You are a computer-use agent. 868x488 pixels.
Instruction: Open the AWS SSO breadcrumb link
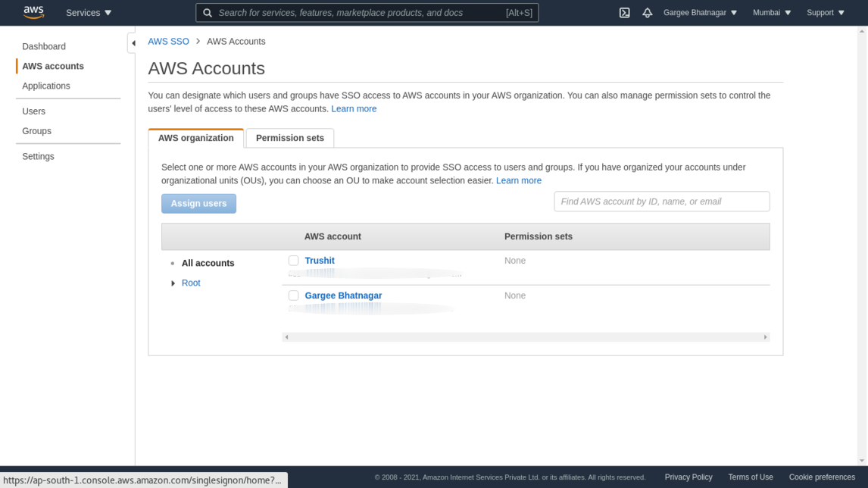[x=168, y=42]
